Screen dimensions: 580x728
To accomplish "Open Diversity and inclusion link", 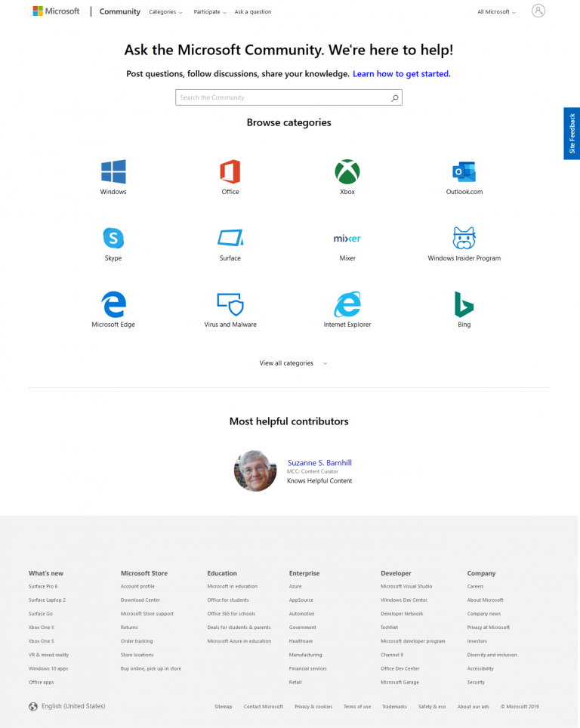I will (492, 655).
